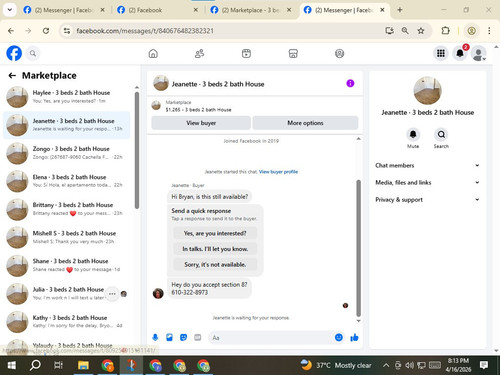Viewport: 500px width, 375px height.
Task: Expand Media, files and links section
Action: [427, 182]
